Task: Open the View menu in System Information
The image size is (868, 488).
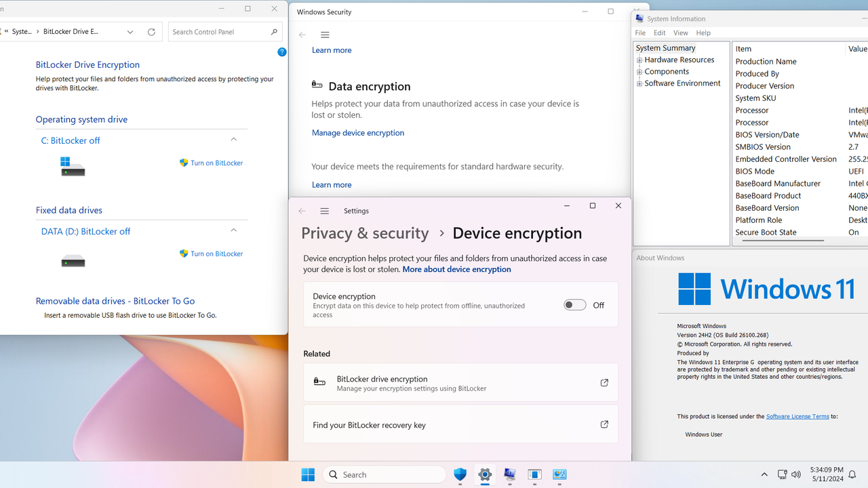Action: (681, 33)
